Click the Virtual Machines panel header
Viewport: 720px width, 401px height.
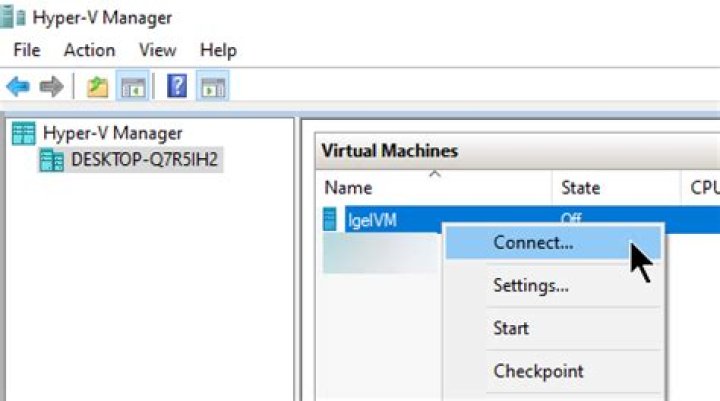tap(518, 151)
